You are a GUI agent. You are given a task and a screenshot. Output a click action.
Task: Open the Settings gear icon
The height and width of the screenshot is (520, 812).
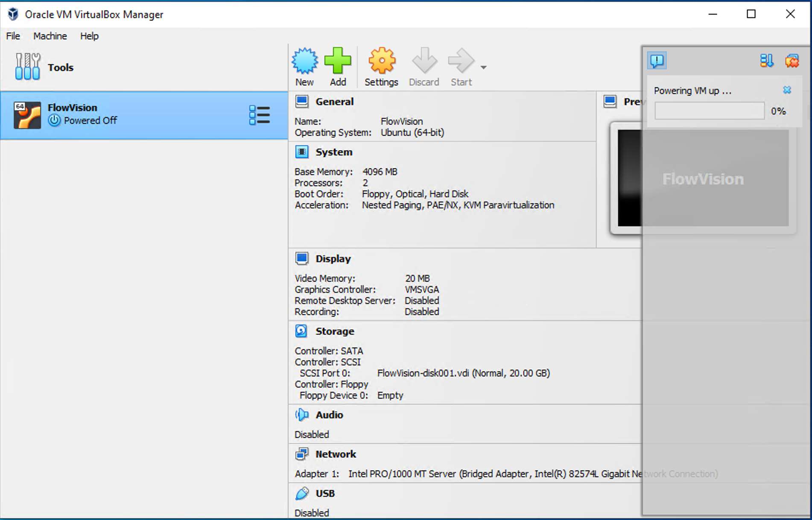coord(381,61)
